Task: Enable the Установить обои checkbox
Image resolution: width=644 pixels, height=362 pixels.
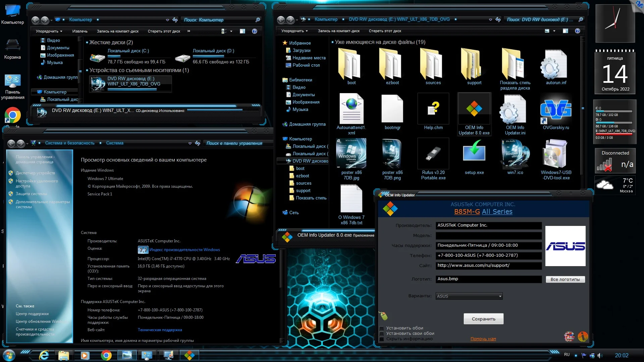Action: coord(382,328)
